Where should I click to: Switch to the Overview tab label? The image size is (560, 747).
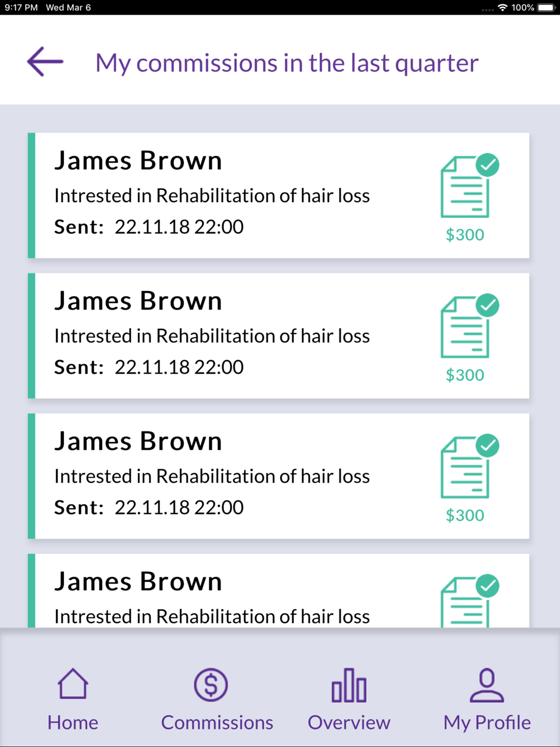(x=349, y=722)
